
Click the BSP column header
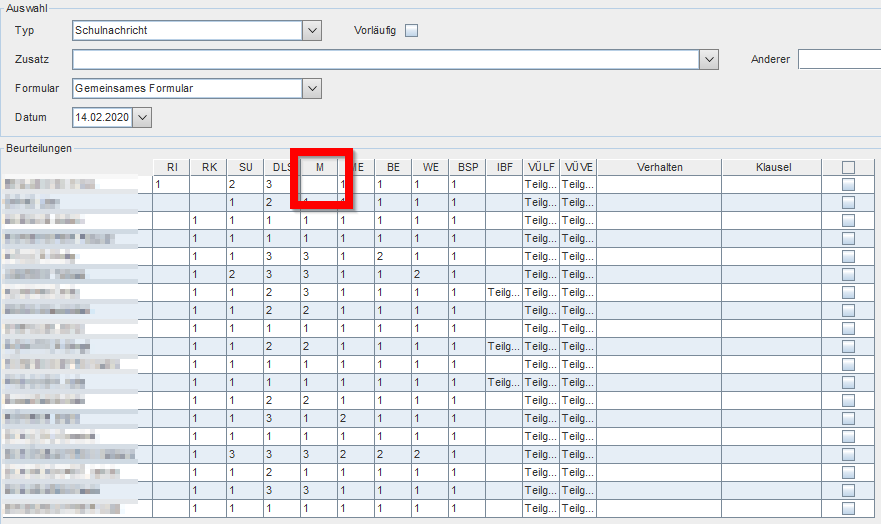(x=467, y=167)
